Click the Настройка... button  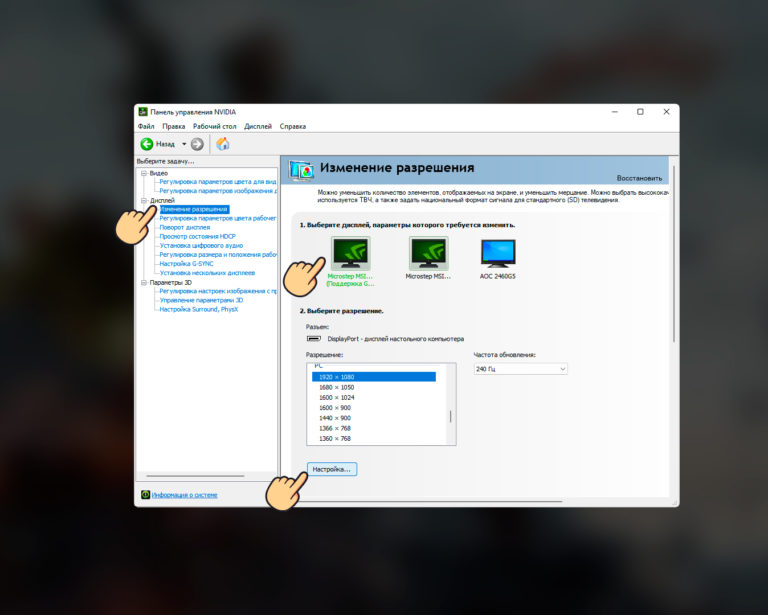(332, 469)
